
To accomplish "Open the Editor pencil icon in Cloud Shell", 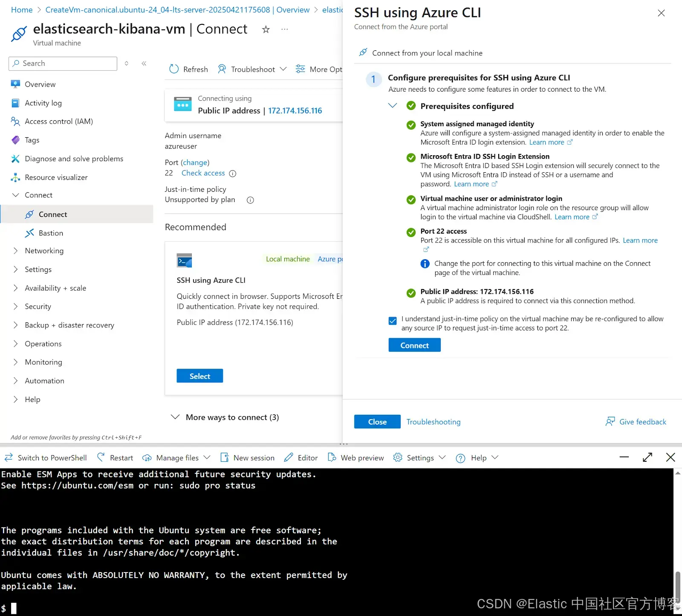I will click(x=289, y=457).
